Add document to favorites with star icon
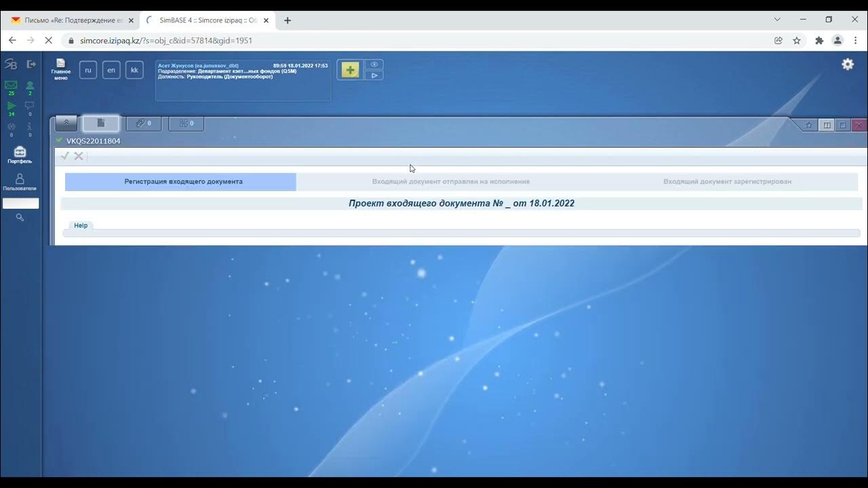This screenshot has width=868, height=488. click(x=809, y=125)
